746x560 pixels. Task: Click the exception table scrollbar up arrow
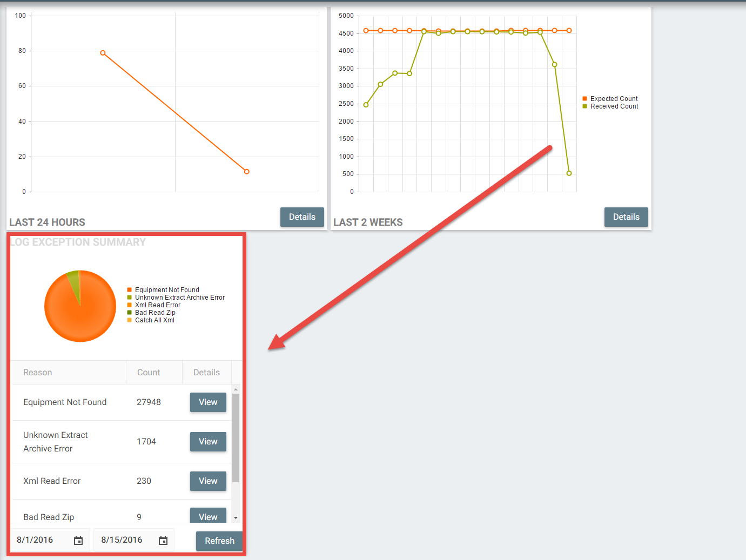point(236,389)
